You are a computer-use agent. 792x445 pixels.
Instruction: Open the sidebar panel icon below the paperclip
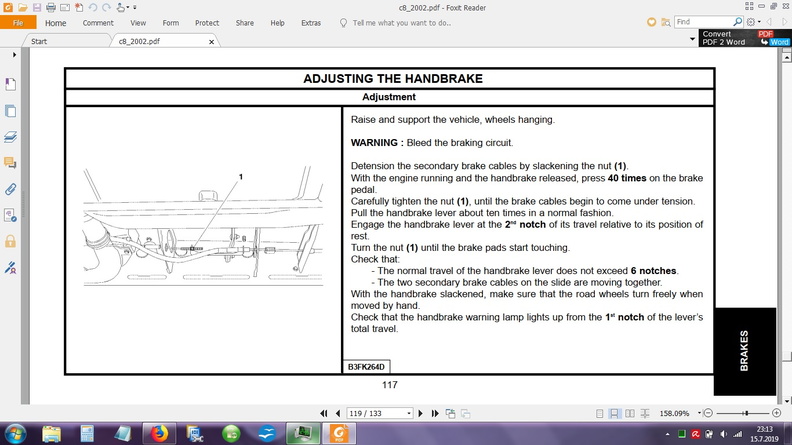[10, 216]
